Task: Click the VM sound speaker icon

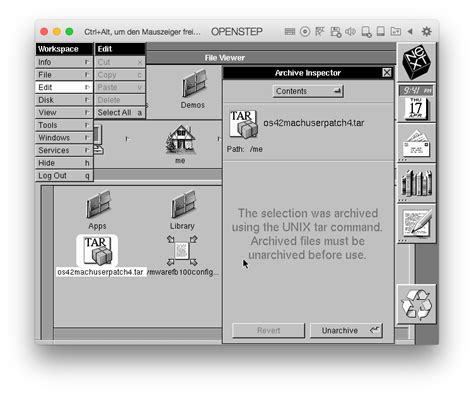Action: coord(350,32)
